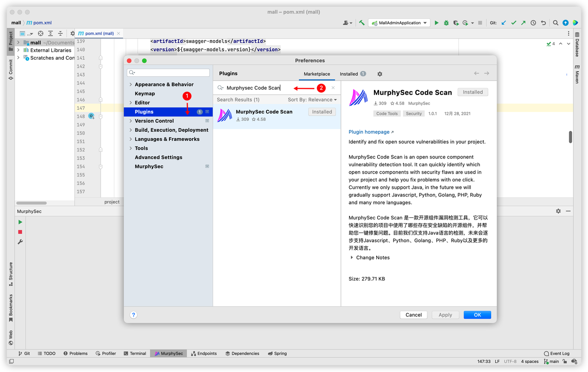This screenshot has width=588, height=372.
Task: Expand the mall project tree node
Action: coord(18,42)
